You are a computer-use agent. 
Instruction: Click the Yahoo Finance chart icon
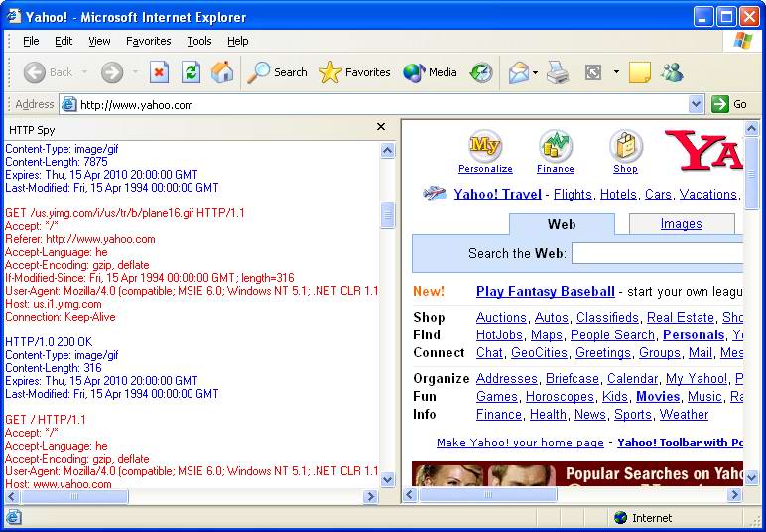[556, 146]
